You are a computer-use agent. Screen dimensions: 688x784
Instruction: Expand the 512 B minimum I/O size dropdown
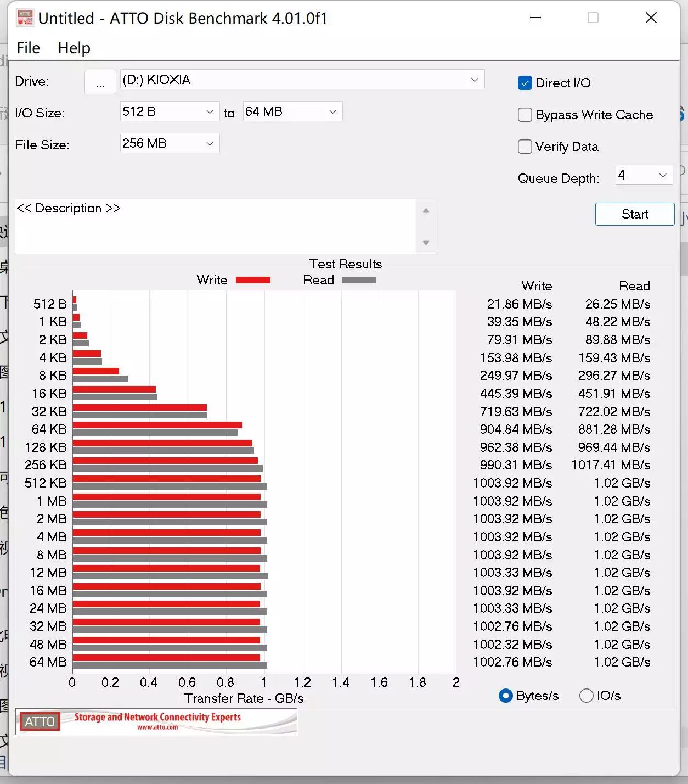169,112
